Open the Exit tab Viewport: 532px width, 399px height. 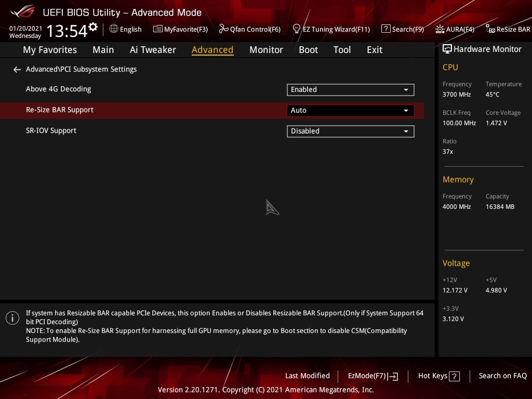click(375, 50)
